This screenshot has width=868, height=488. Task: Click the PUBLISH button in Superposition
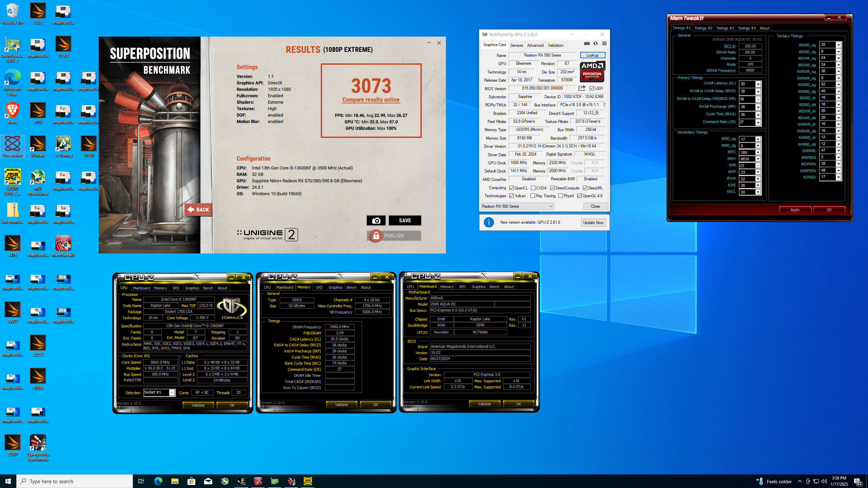394,236
